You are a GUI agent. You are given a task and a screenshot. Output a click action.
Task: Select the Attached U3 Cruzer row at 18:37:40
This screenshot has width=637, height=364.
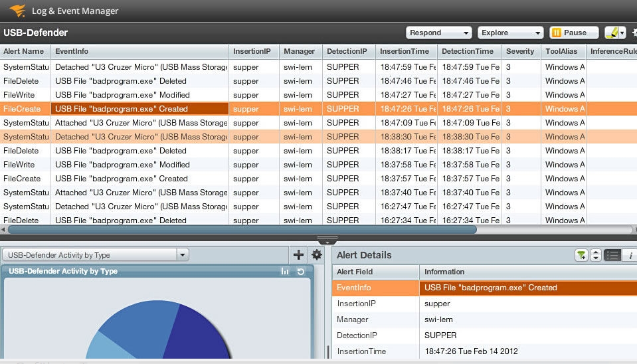[319, 193]
